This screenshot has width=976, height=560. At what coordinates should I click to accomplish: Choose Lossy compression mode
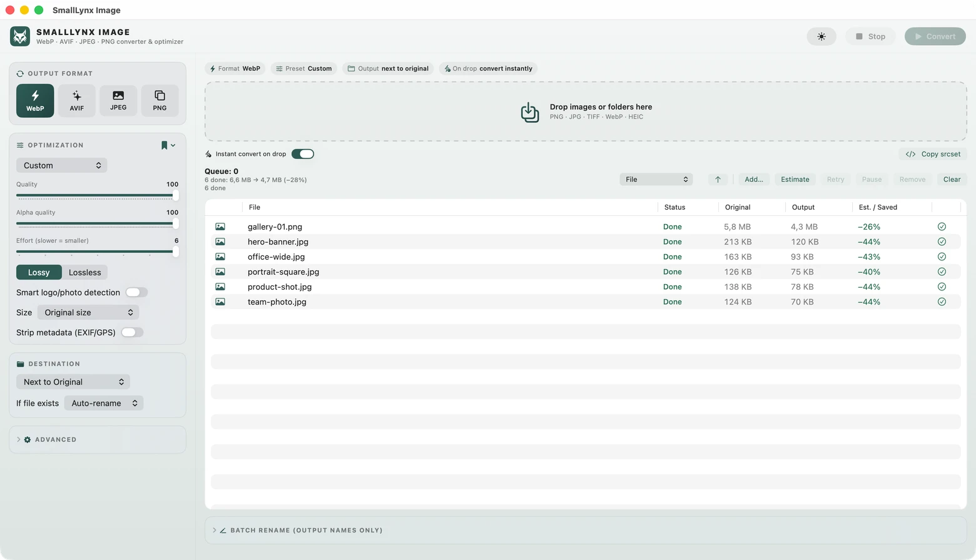coord(39,272)
